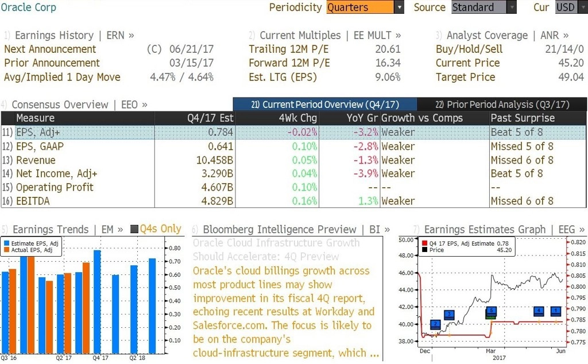The width and height of the screenshot is (588, 364).
Task: Click the Oracle Corp company name
Action: tap(29, 7)
